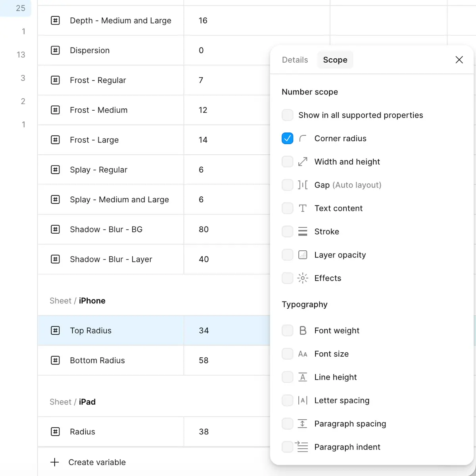The image size is (476, 476).
Task: Click the Font size Aa icon
Action: [303, 354]
